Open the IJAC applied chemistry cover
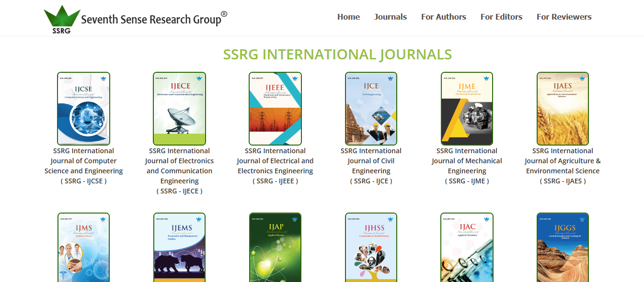This screenshot has height=282, width=644. coord(467,248)
